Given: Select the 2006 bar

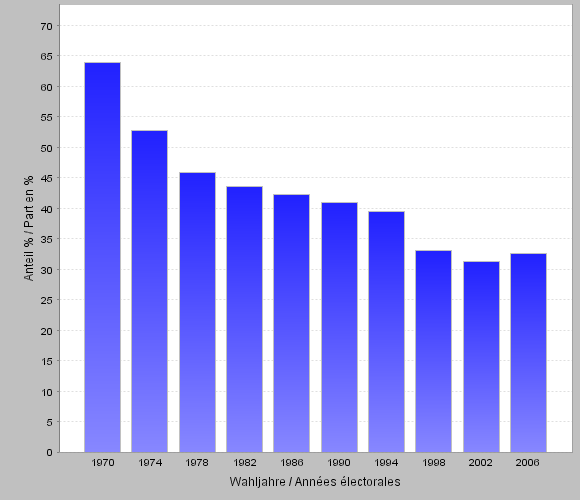Looking at the screenshot, I should pyautogui.click(x=528, y=353).
